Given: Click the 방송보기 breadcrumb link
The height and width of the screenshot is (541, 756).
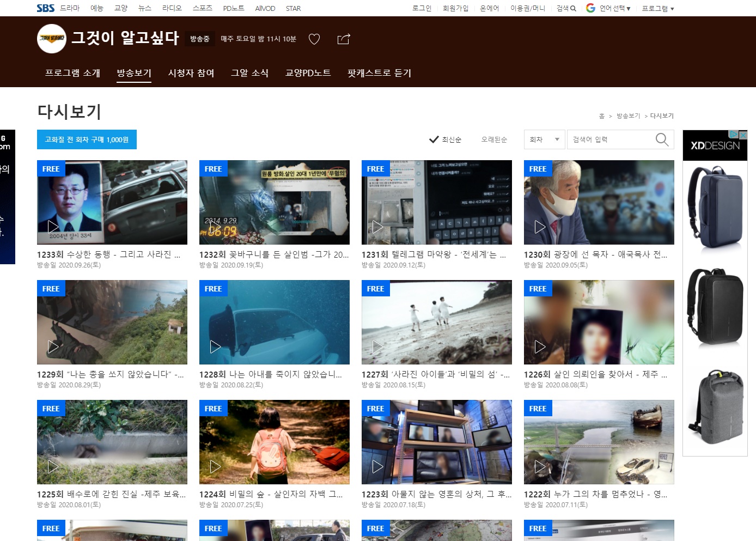Looking at the screenshot, I should 628,116.
